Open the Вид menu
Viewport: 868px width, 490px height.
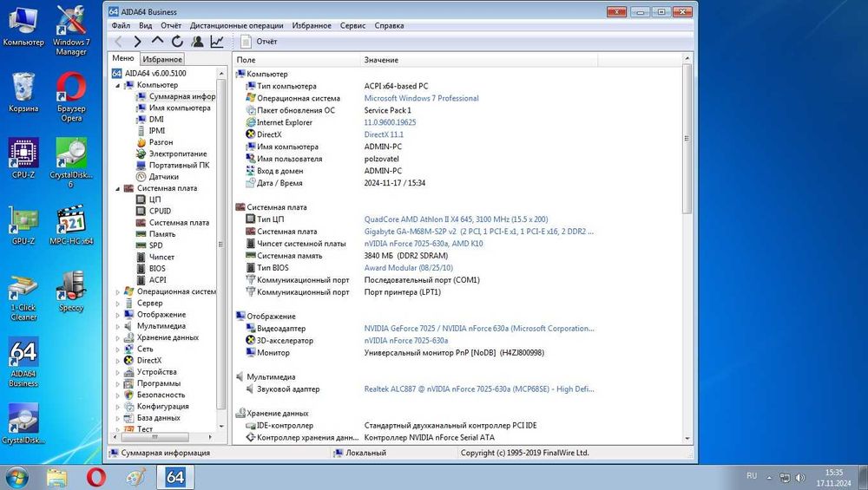pos(146,25)
